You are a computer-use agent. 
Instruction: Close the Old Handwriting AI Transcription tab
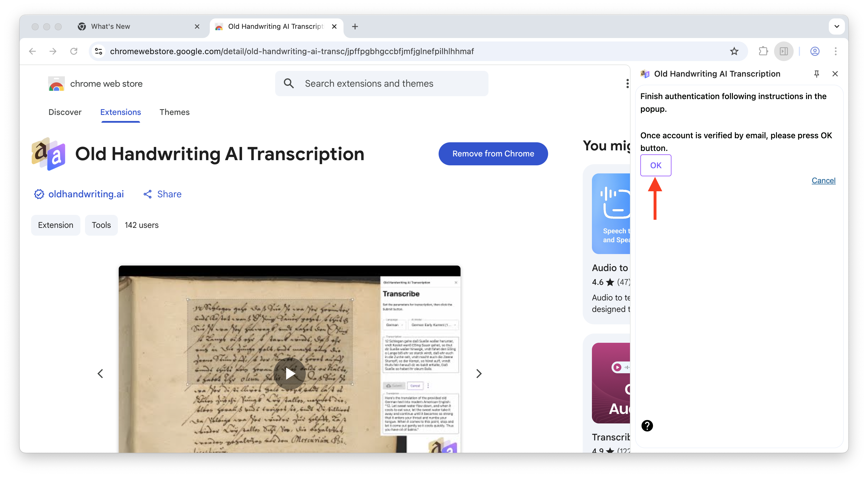tap(334, 26)
